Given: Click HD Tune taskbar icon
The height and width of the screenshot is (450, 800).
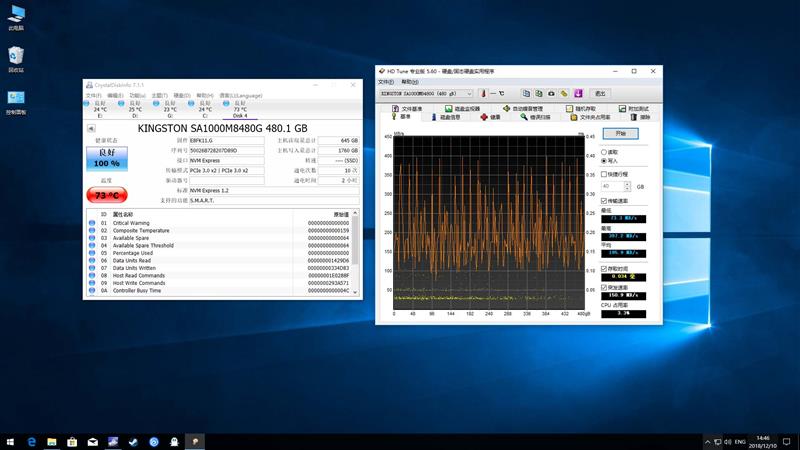Looking at the screenshot, I should (195, 442).
